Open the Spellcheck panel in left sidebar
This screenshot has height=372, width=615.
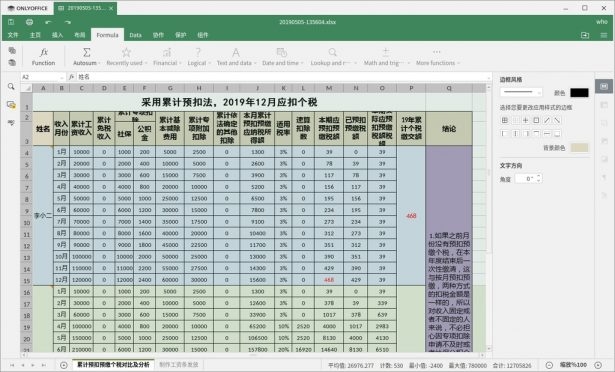coord(11,123)
